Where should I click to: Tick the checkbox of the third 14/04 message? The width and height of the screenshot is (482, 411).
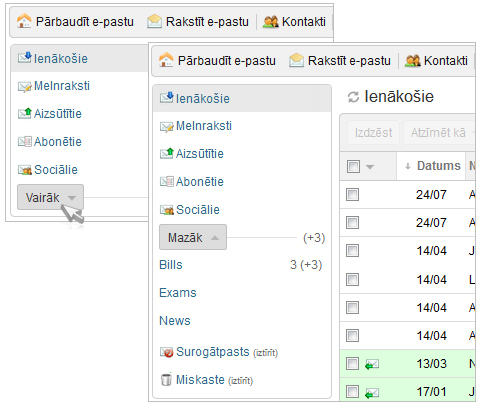(352, 307)
